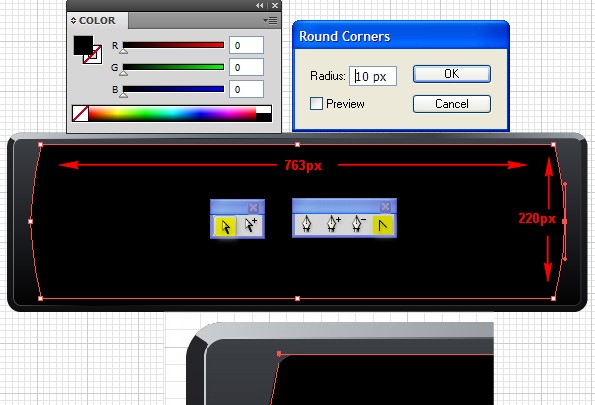Collapse the Color panel with double arrows
Screen dimensions: 595x405
[x=260, y=5]
